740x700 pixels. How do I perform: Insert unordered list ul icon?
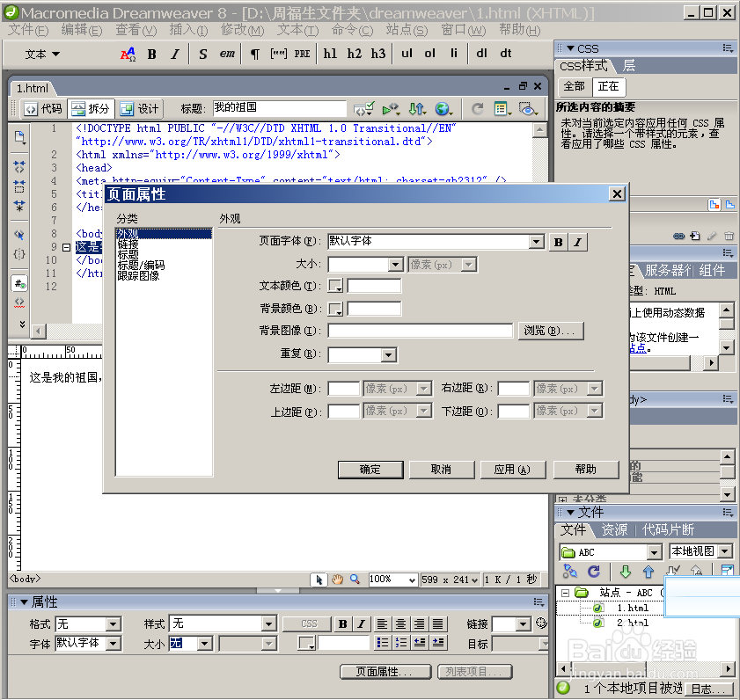[407, 54]
